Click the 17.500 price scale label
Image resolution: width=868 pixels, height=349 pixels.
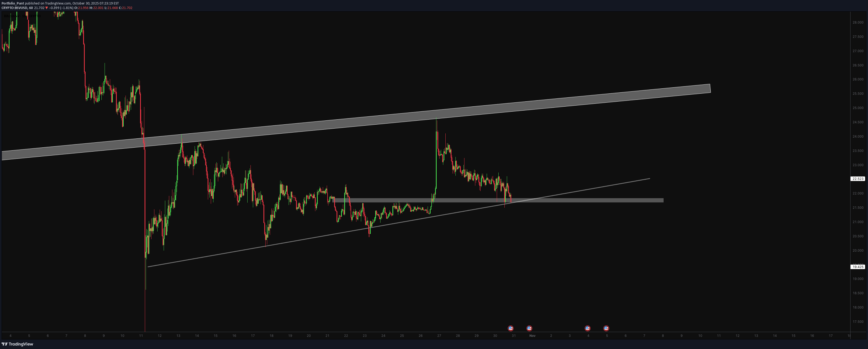tap(858, 322)
